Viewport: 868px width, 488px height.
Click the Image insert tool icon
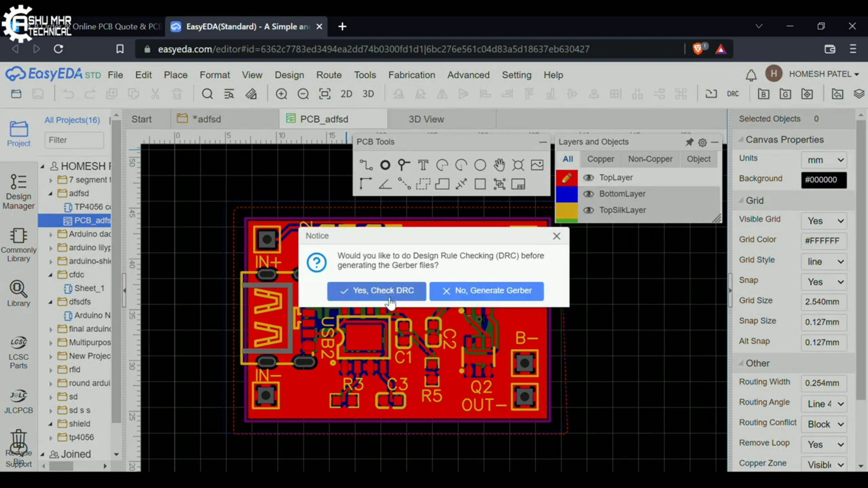[537, 165]
